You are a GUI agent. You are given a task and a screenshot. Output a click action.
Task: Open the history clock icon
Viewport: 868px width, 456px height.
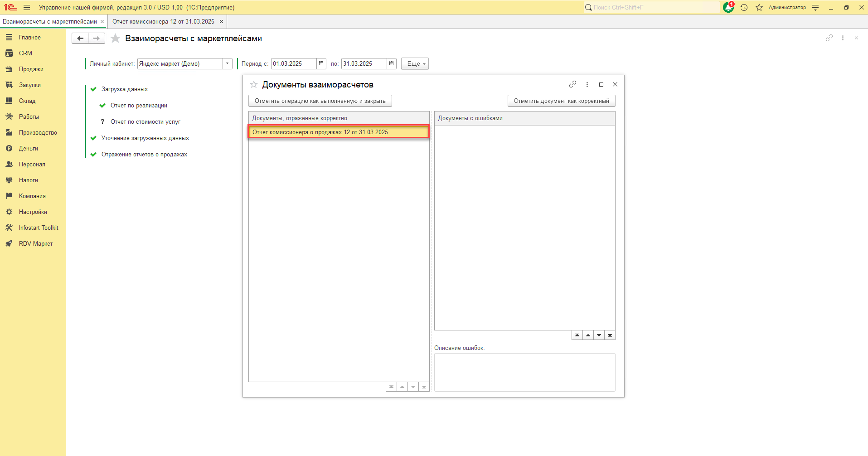pyautogui.click(x=744, y=7)
